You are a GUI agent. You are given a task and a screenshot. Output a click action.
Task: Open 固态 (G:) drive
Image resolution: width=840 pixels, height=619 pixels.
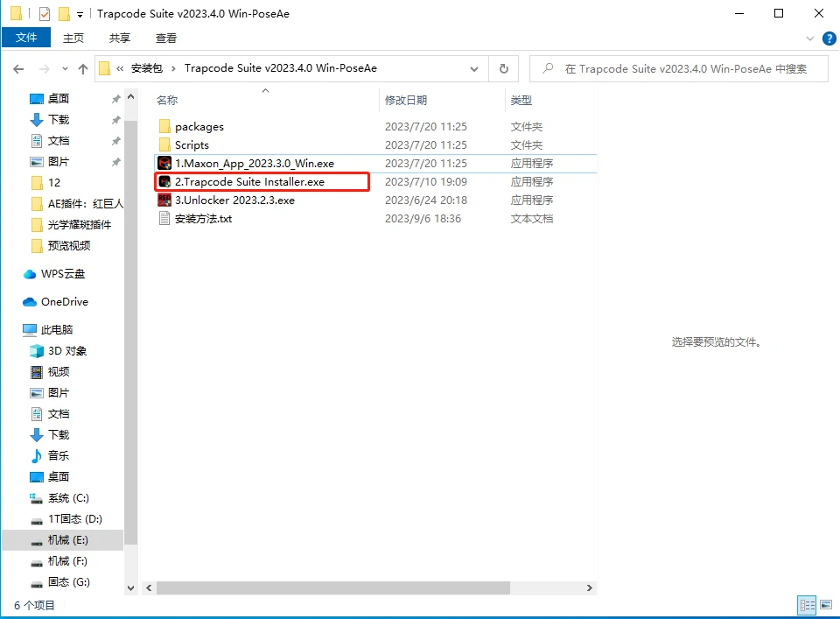(x=68, y=581)
